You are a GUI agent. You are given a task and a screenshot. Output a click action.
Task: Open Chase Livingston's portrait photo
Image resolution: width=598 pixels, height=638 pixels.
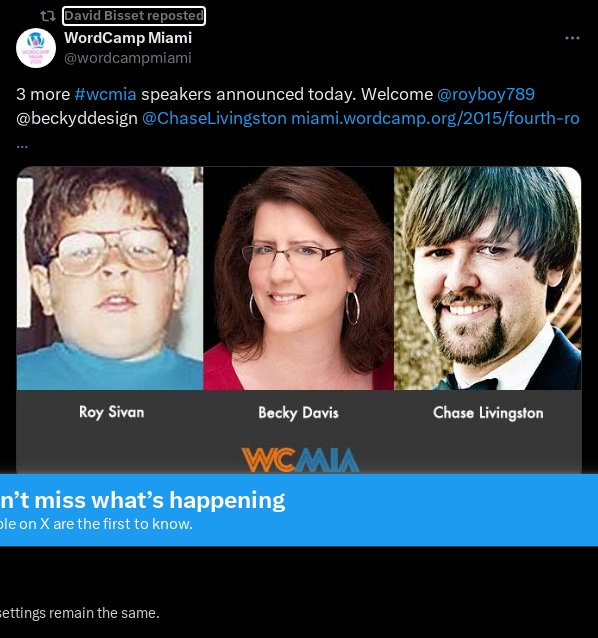[x=487, y=278]
